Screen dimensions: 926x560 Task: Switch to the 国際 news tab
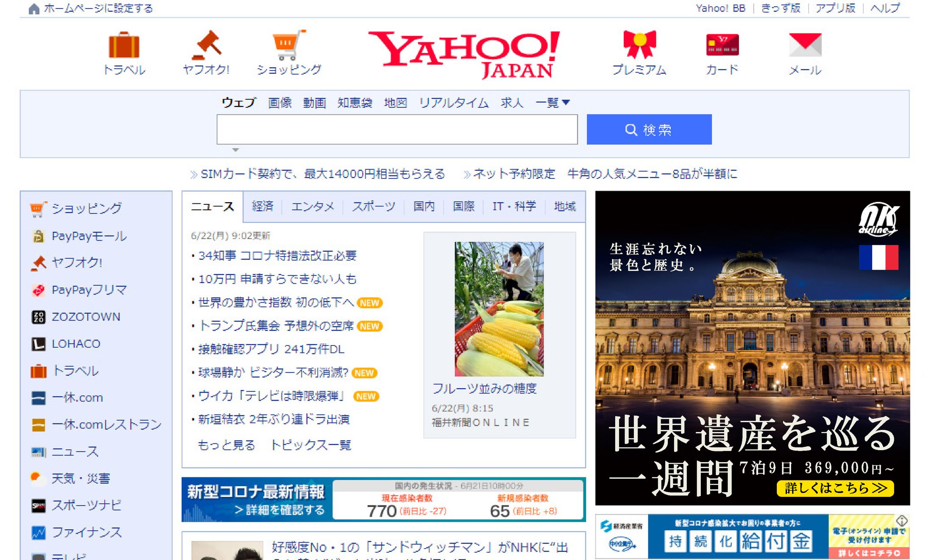pos(463,206)
